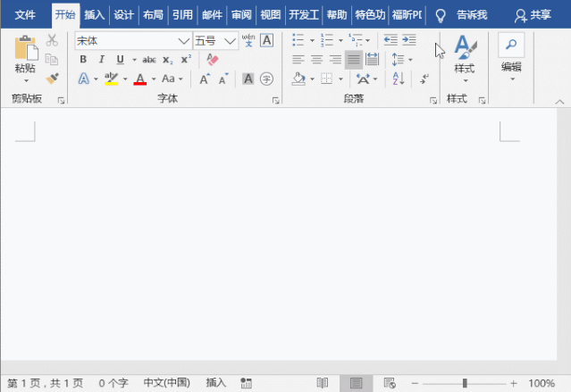Align text to the left

(298, 59)
